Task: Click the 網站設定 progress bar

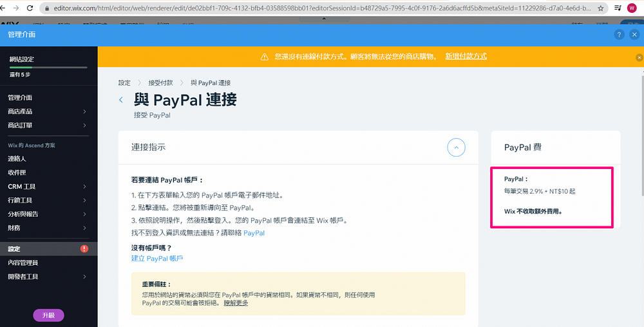Action: 48,67
